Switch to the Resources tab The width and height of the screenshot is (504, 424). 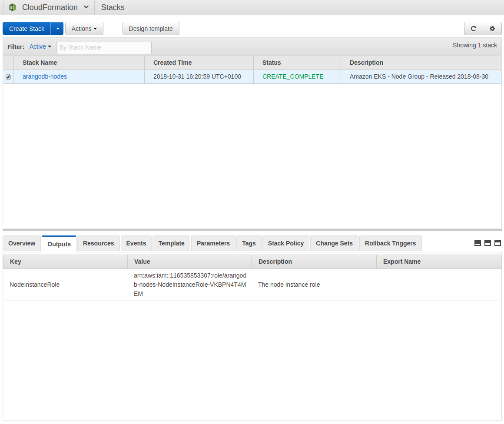(98, 243)
